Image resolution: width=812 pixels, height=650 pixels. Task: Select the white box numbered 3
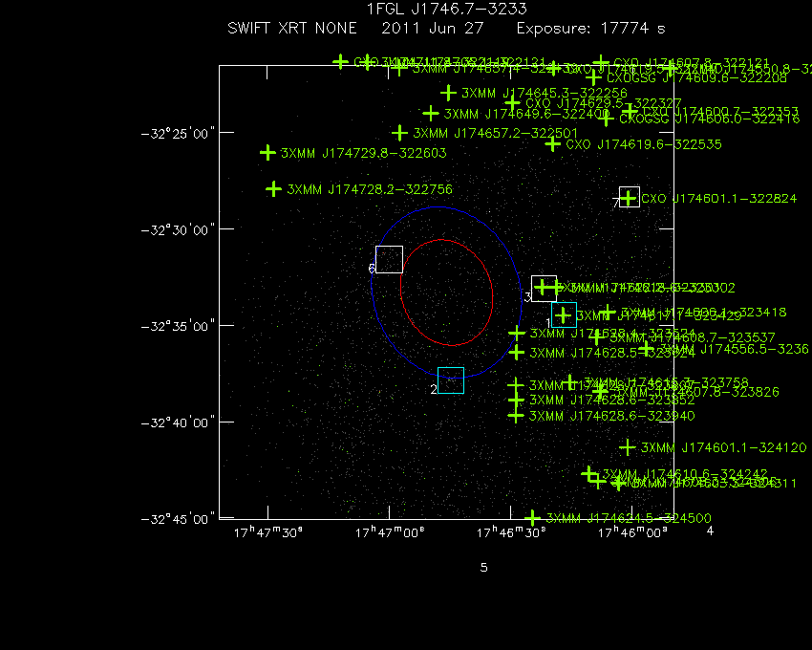pyautogui.click(x=545, y=289)
